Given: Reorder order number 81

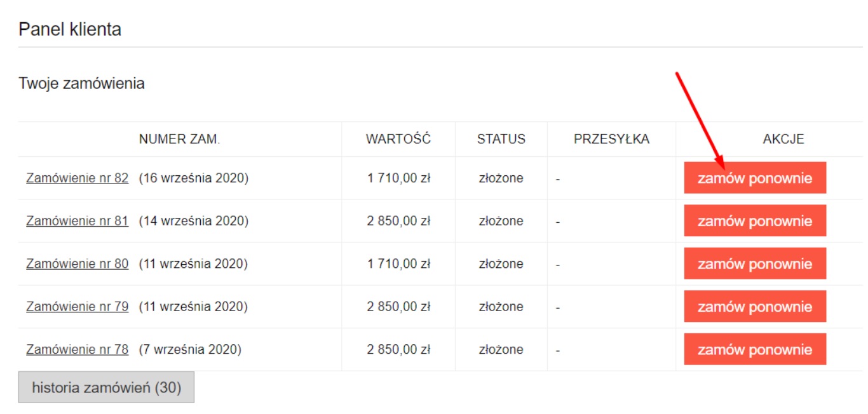Looking at the screenshot, I should click(x=754, y=220).
